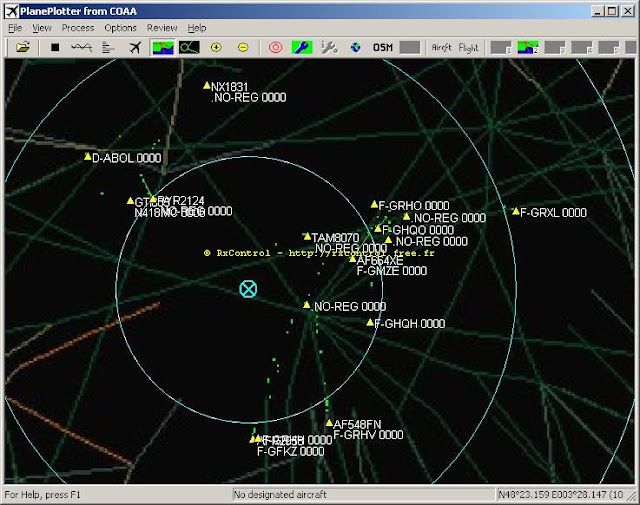This screenshot has height=505, width=640.
Task: Maximize the PlanePlotter window
Action: (x=612, y=11)
